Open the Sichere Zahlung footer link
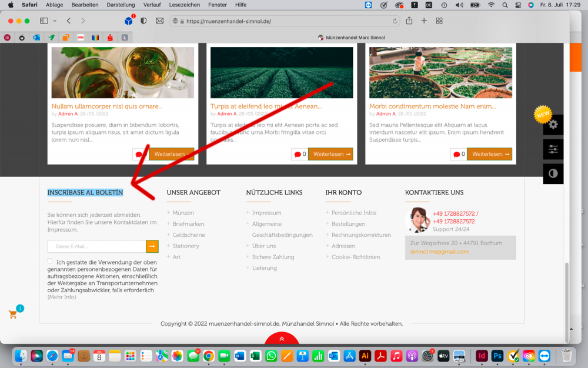 coord(273,257)
